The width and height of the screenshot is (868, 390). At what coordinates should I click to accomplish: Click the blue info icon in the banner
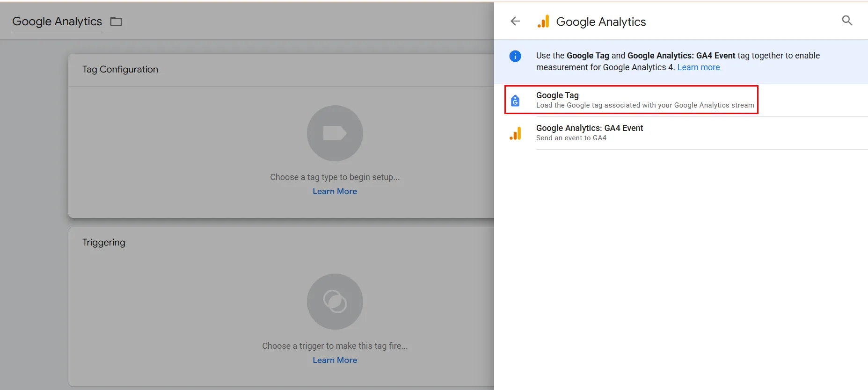coord(515,56)
